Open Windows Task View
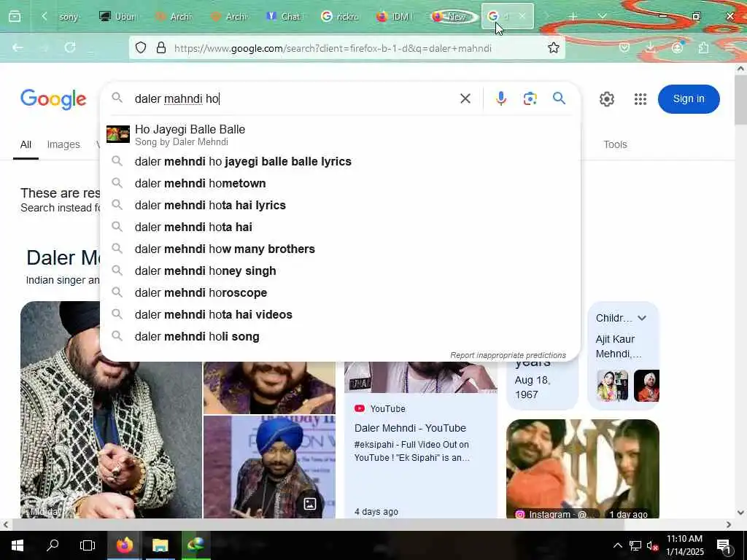The height and width of the screenshot is (560, 747). tap(88, 545)
